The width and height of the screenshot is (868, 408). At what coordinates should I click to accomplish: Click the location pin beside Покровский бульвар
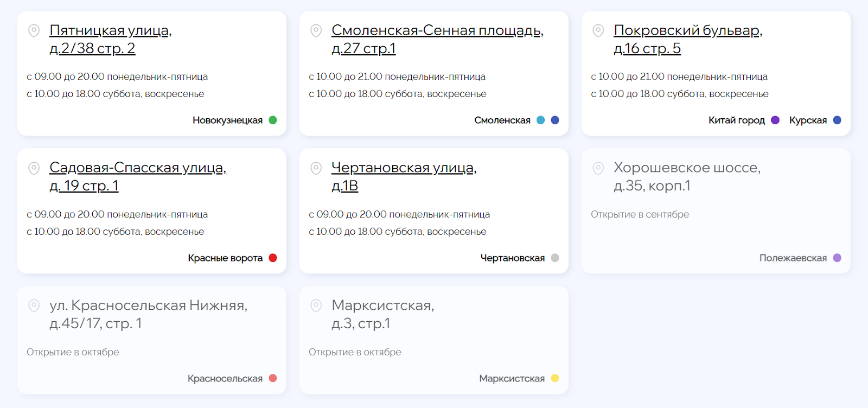point(598,30)
